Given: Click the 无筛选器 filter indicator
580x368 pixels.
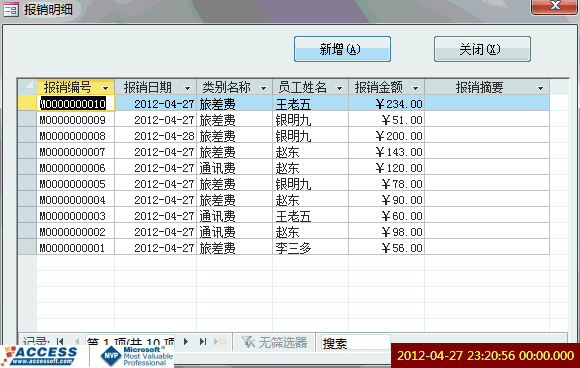Looking at the screenshot, I should [274, 342].
